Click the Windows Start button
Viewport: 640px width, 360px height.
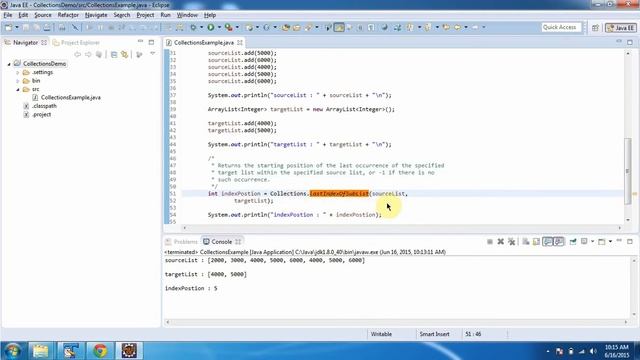coord(12,351)
